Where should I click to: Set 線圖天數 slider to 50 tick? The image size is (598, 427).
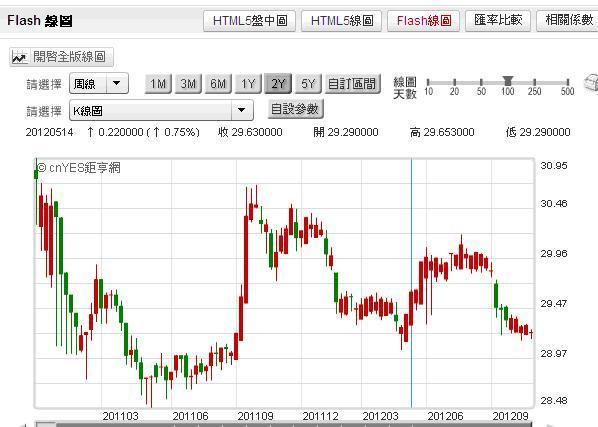[481, 82]
